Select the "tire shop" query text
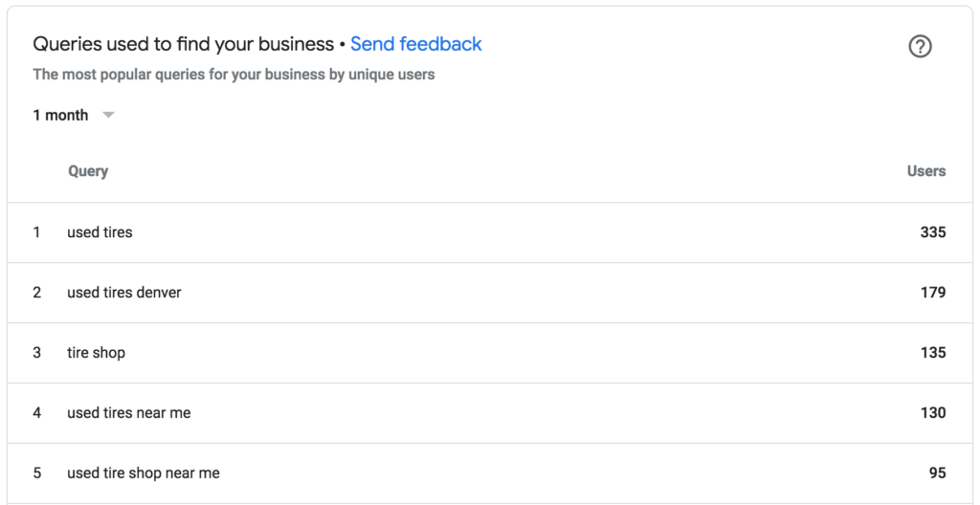Image resolution: width=980 pixels, height=505 pixels. 96,353
